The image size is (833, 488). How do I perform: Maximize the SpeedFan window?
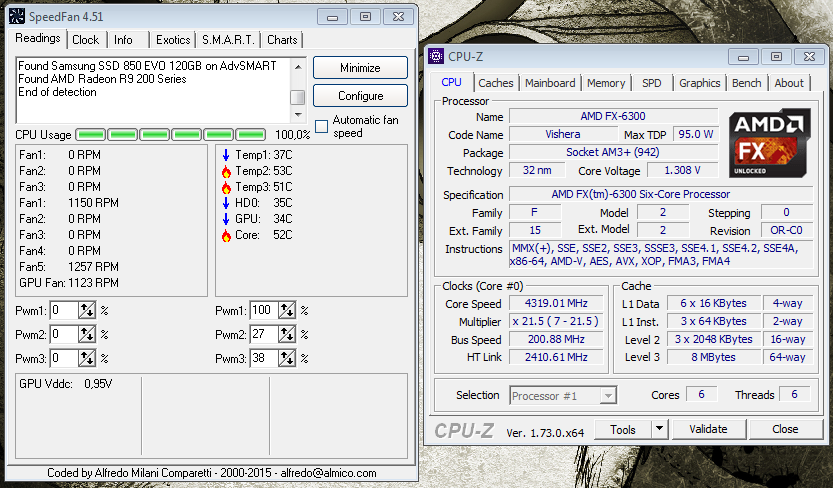click(x=365, y=16)
